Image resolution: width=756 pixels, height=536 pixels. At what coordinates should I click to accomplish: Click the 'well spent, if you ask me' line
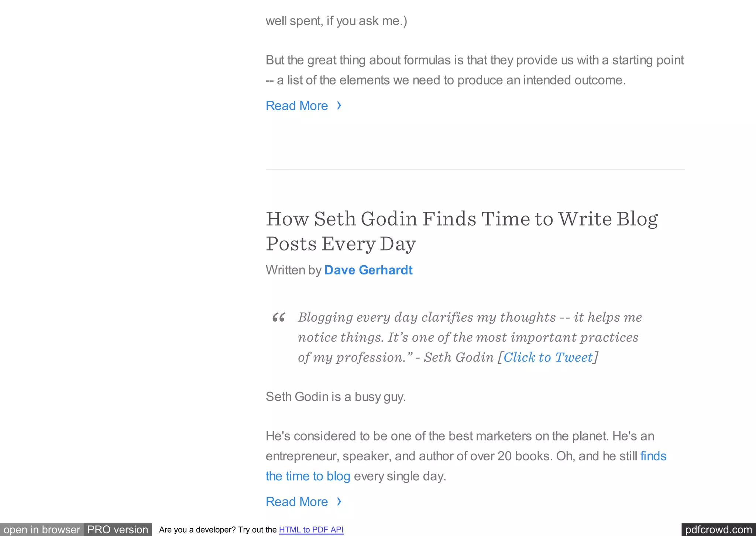click(336, 21)
